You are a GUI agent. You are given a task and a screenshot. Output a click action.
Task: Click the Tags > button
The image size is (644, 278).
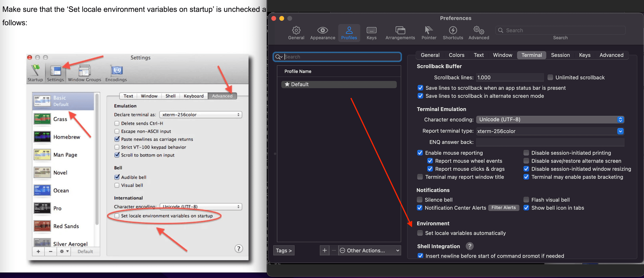click(x=284, y=250)
